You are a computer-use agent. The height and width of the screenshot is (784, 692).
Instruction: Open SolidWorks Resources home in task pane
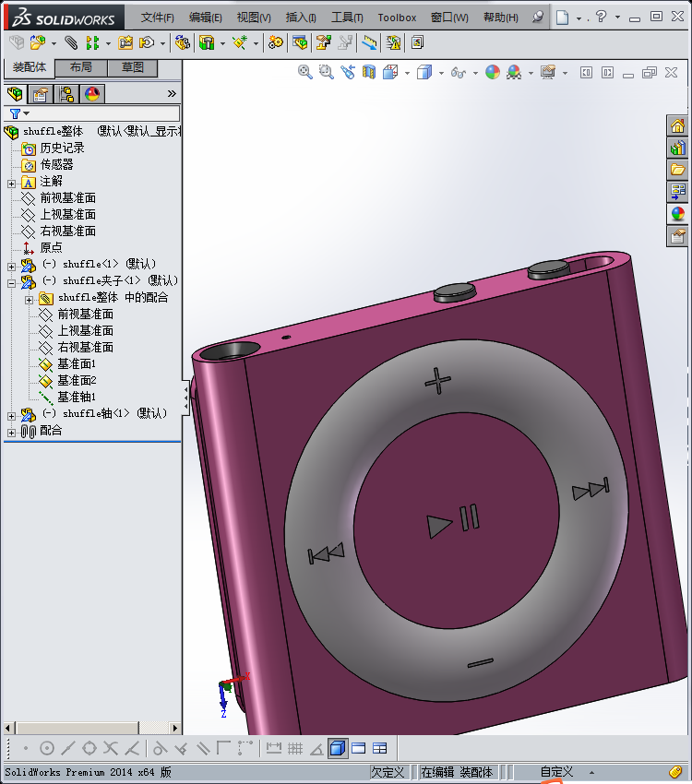(x=678, y=126)
